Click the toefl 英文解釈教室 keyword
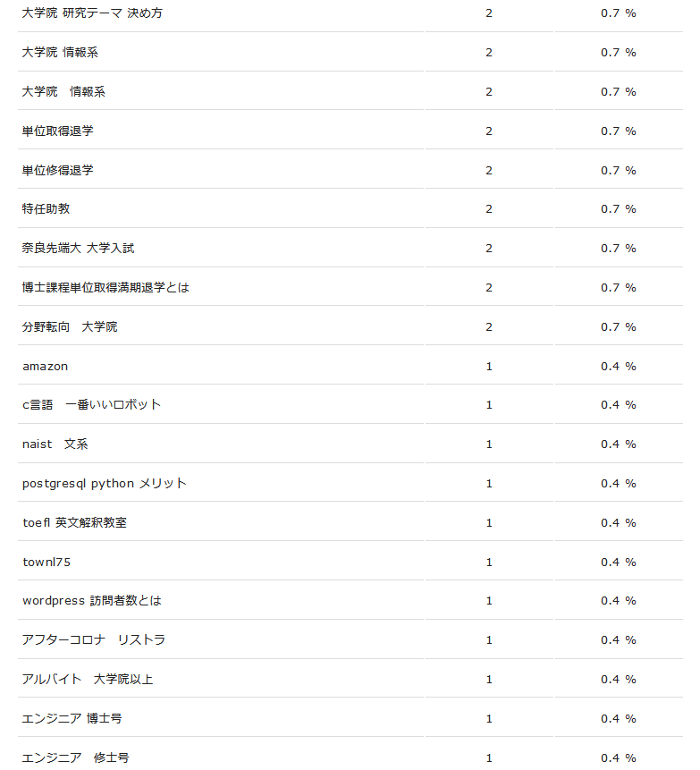The image size is (700, 770). [x=74, y=523]
